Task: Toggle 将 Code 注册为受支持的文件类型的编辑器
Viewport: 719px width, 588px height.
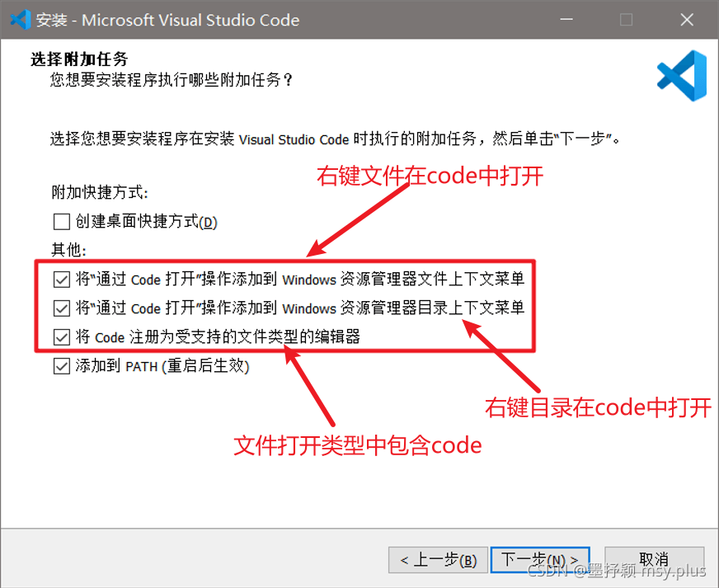Action: coord(62,337)
